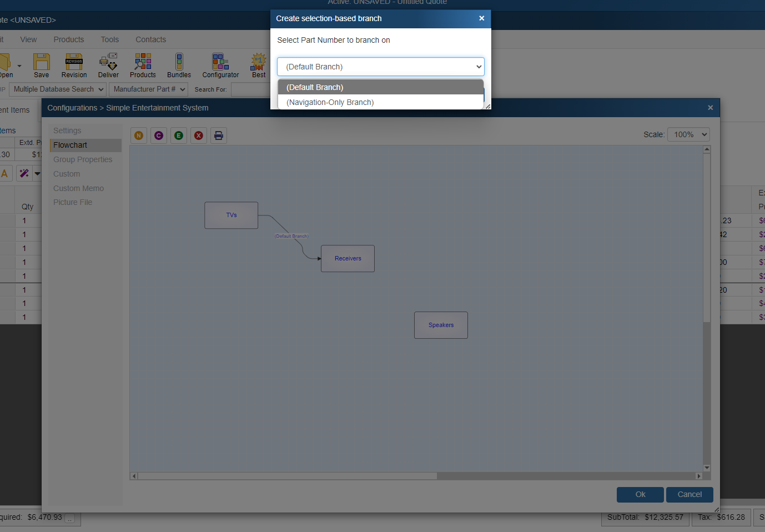Print the flowchart with the printer icon
The image size is (765, 532).
pyautogui.click(x=219, y=135)
